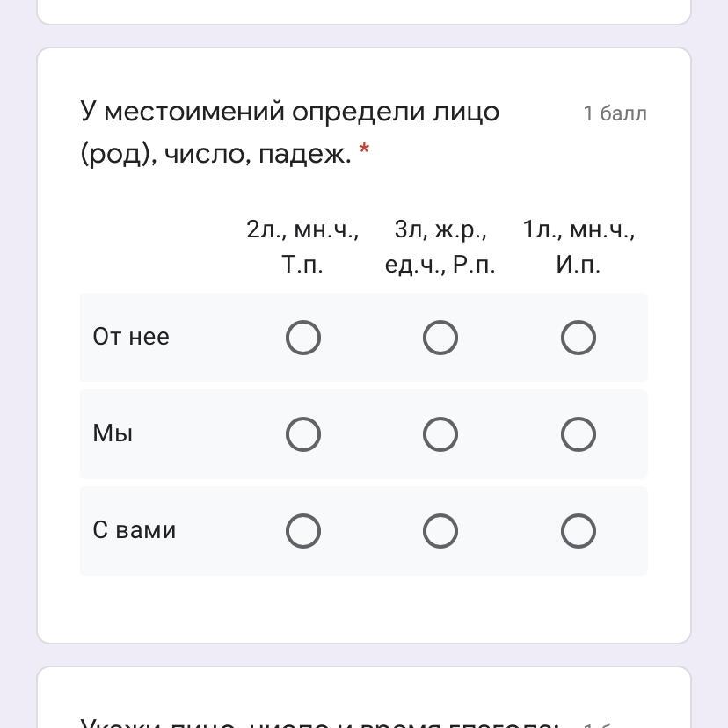
Task: Click the question title about местоимений
Action: click(290, 132)
